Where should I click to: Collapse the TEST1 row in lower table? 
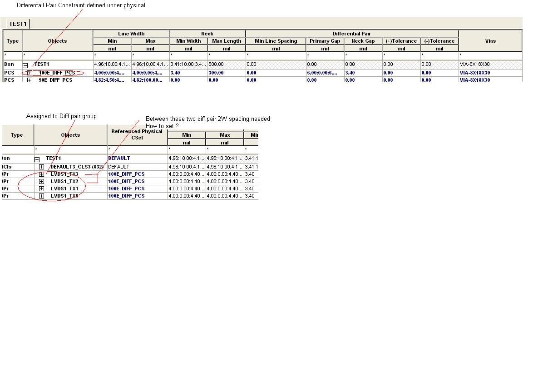(x=37, y=159)
